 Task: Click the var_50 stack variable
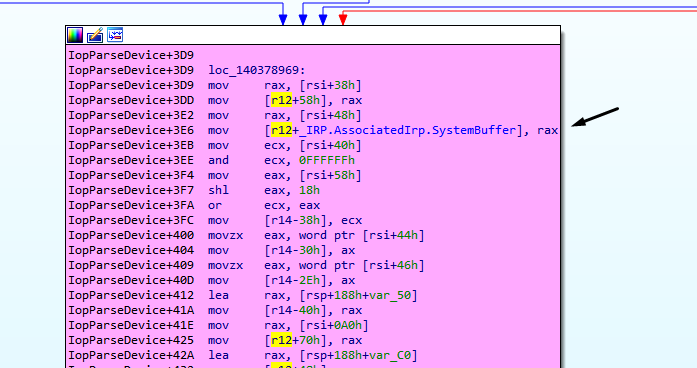pyautogui.click(x=390, y=296)
